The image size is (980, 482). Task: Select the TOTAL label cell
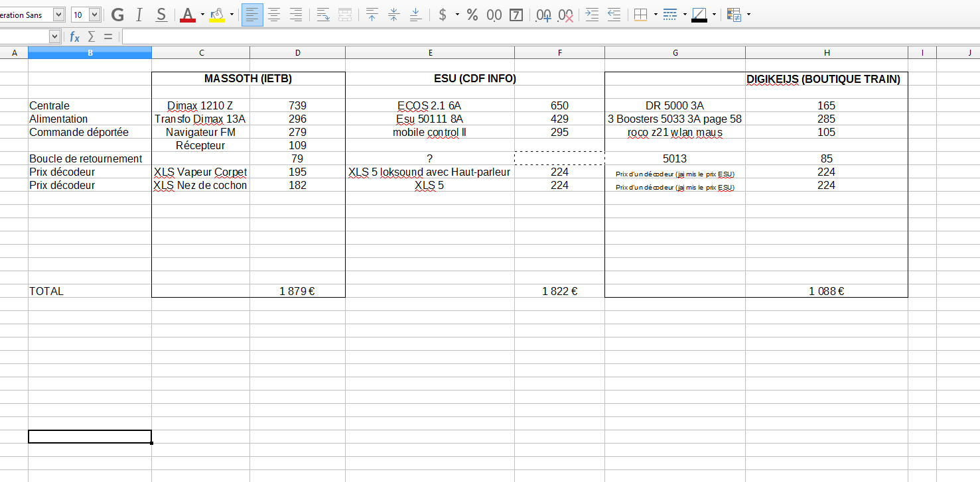pyautogui.click(x=90, y=291)
